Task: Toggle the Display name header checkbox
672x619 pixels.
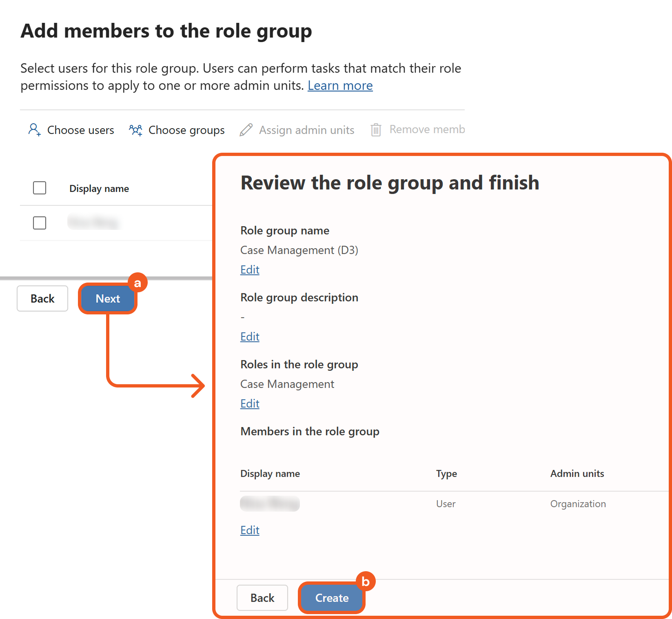Action: pyautogui.click(x=40, y=188)
